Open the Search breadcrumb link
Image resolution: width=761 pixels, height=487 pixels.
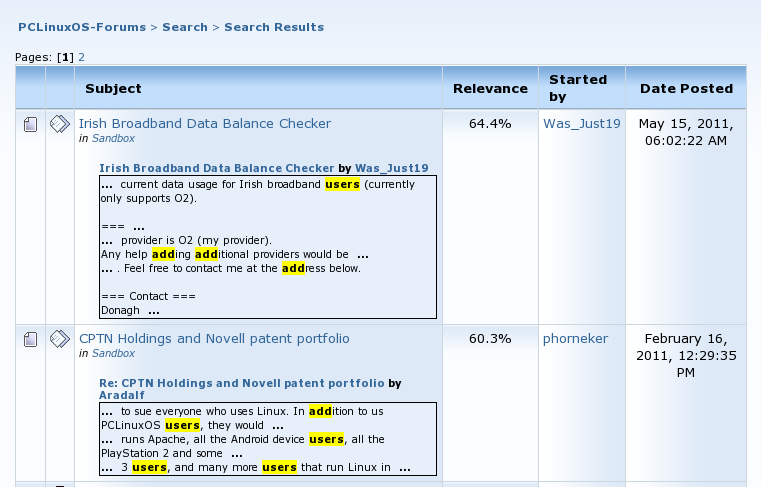pos(185,27)
